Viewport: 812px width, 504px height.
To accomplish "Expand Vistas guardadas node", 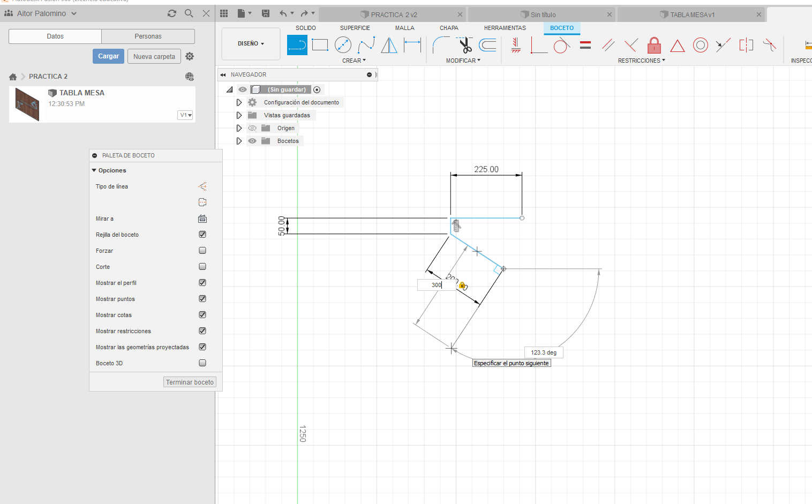I will [239, 115].
